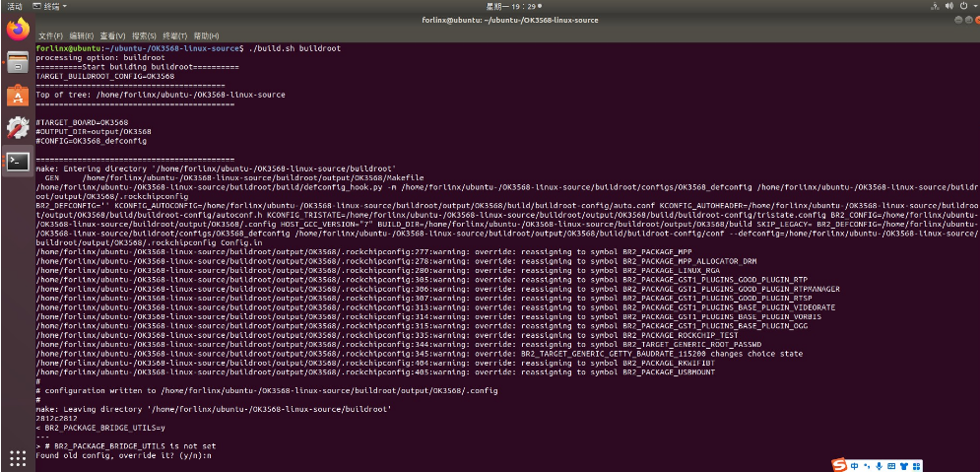Screen dimensions: 980x472
Task: Click the 'make: Entering directory' line
Action: pyautogui.click(x=217, y=169)
